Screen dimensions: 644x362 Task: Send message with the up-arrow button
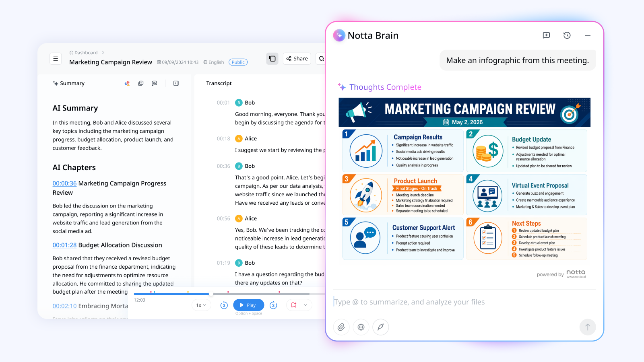[x=588, y=327]
